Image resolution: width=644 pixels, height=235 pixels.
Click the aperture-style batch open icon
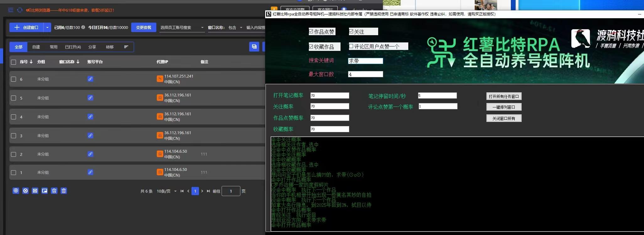16,191
